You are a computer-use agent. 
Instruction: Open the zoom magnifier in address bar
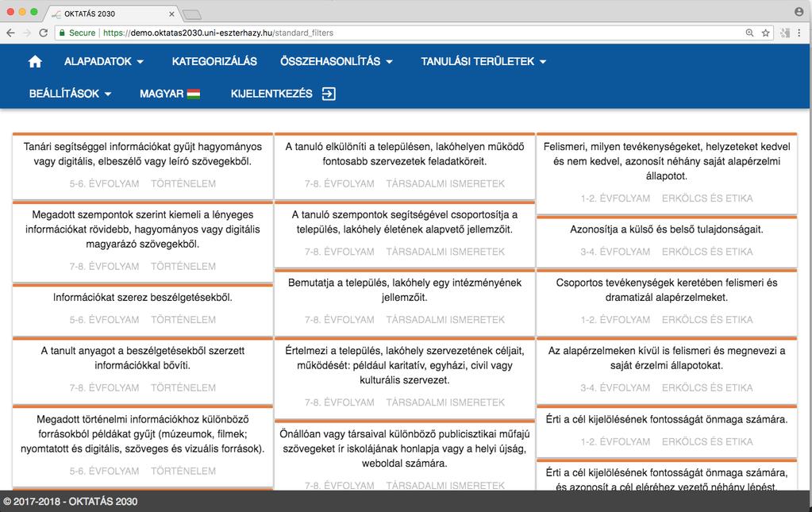pyautogui.click(x=749, y=33)
